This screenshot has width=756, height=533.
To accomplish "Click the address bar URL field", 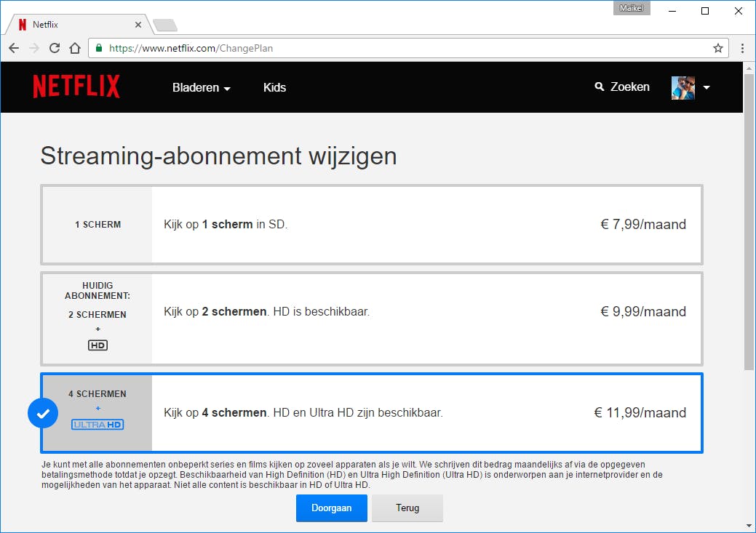I will point(408,48).
